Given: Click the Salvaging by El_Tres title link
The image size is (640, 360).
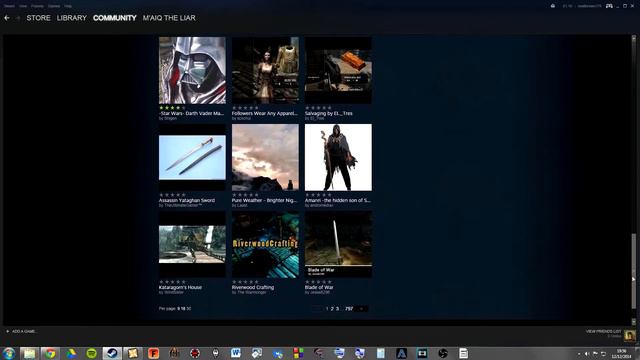Looking at the screenshot, I should 329,113.
